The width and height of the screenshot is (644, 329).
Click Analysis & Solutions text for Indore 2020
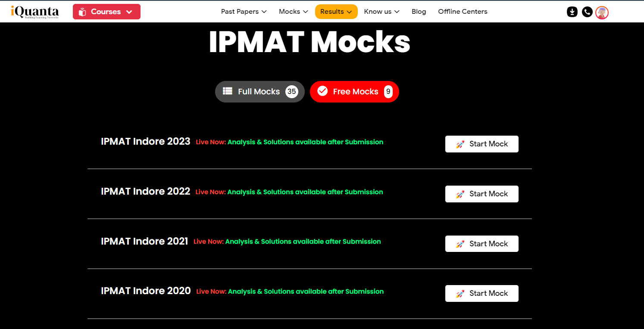click(306, 292)
